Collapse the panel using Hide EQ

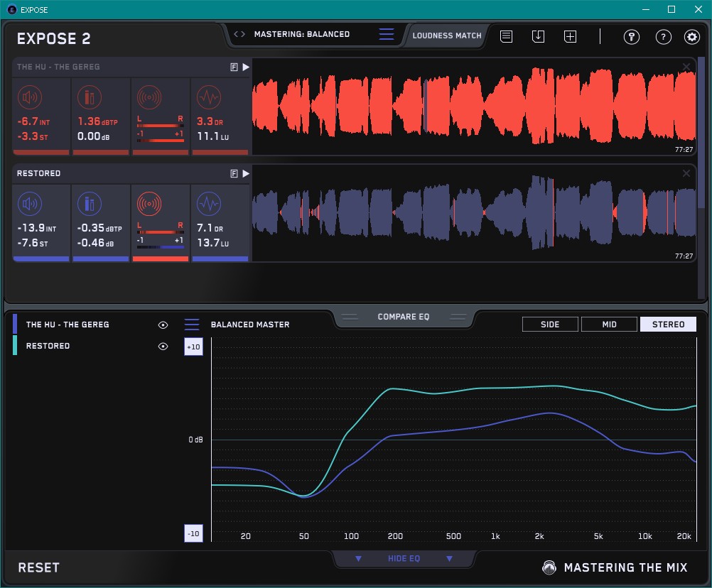[x=404, y=559]
